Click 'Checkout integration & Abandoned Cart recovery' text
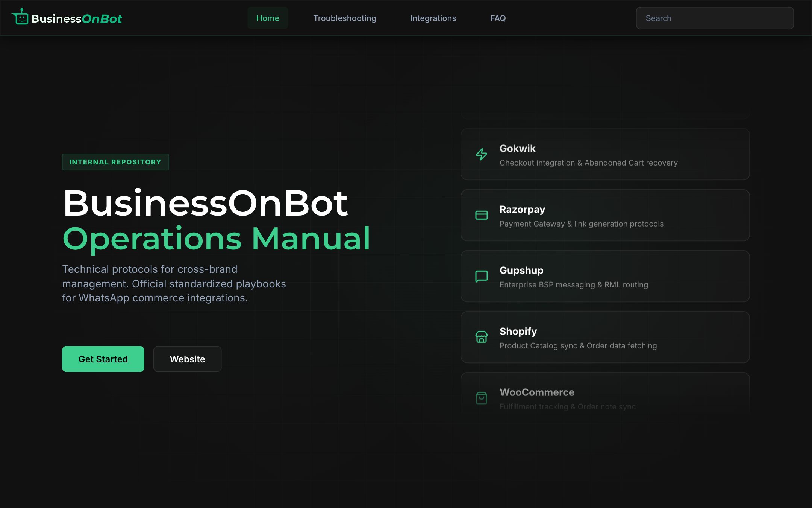Screen dimensions: 812x508 pyautogui.click(x=589, y=163)
